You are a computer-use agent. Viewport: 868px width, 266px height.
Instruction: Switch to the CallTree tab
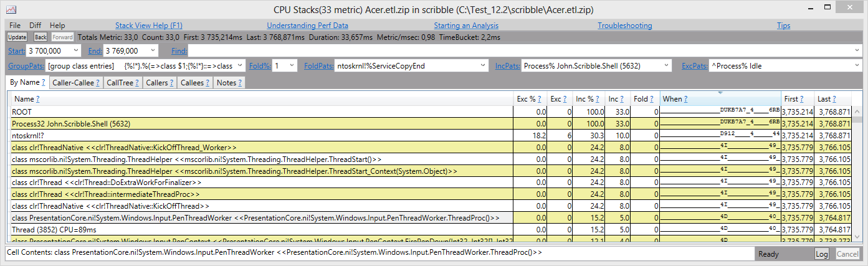123,82
